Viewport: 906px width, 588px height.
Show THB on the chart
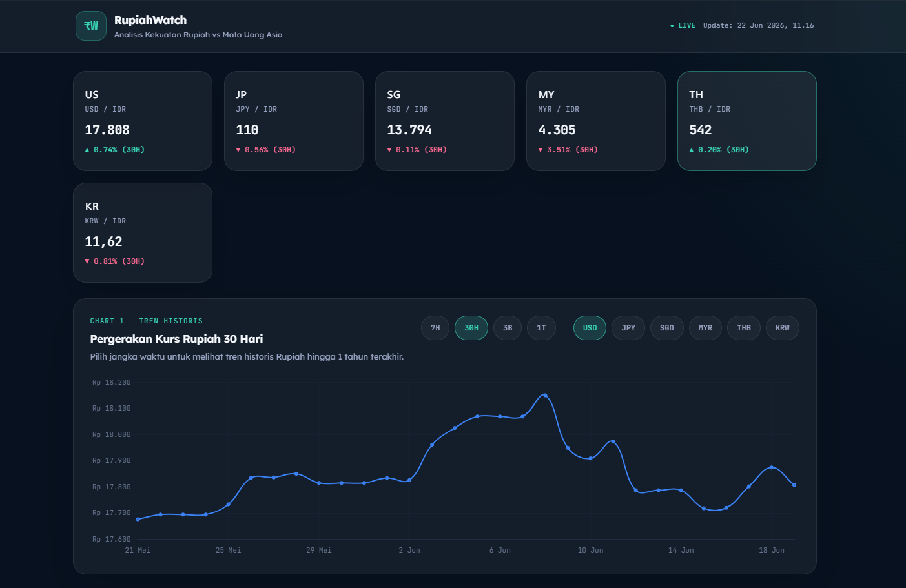(x=744, y=328)
